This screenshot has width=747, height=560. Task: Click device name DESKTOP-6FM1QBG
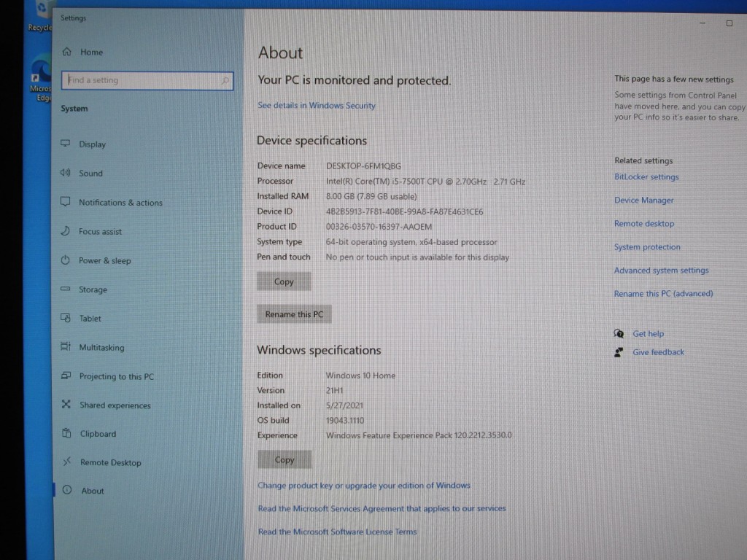363,166
